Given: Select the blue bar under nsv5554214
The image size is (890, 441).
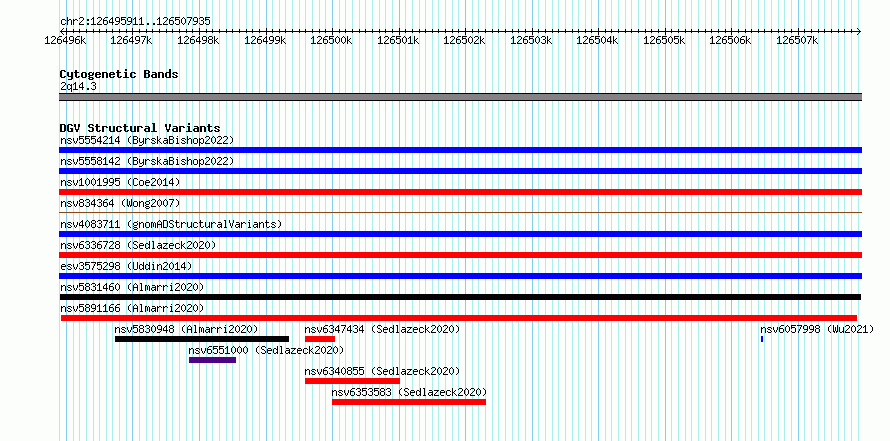Looking at the screenshot, I should (460, 150).
